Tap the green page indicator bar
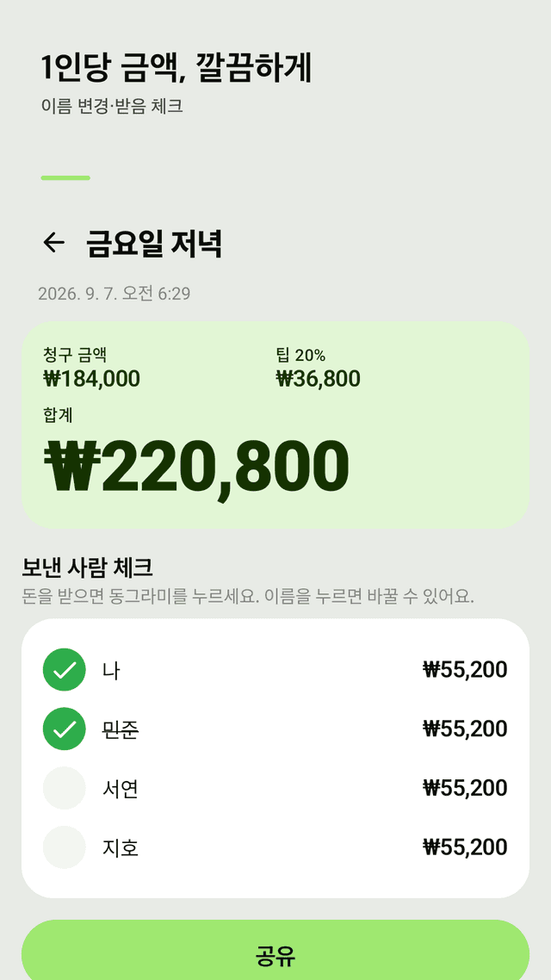This screenshot has height=980, width=551. (x=65, y=178)
